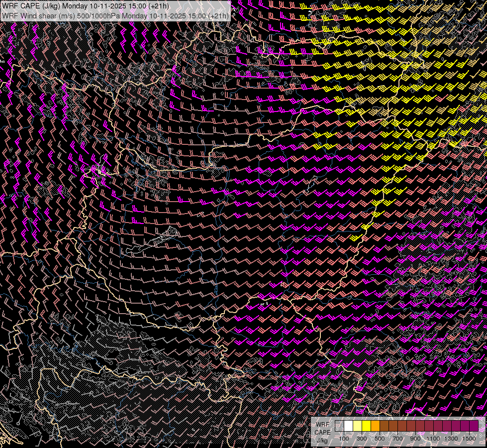The width and height of the screenshot is (487, 448).
Task: Click the white swatch in the CAPE legend
Action: (348, 426)
